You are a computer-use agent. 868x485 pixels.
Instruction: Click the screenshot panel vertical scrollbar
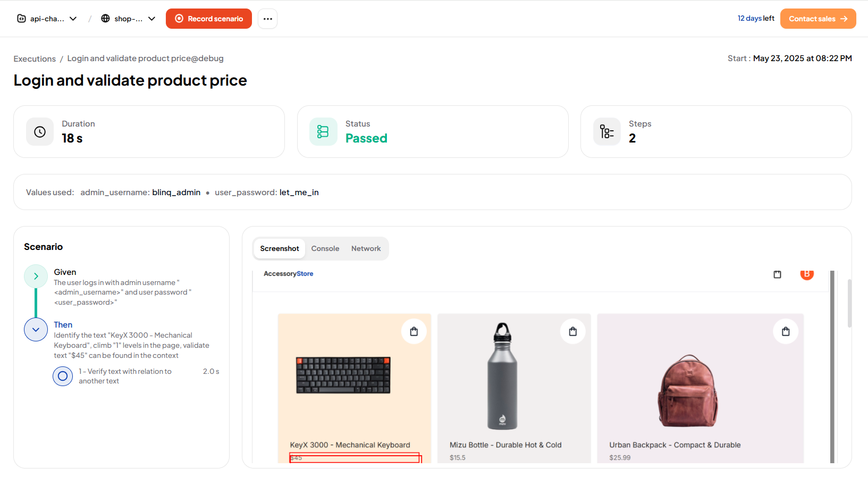(x=849, y=304)
